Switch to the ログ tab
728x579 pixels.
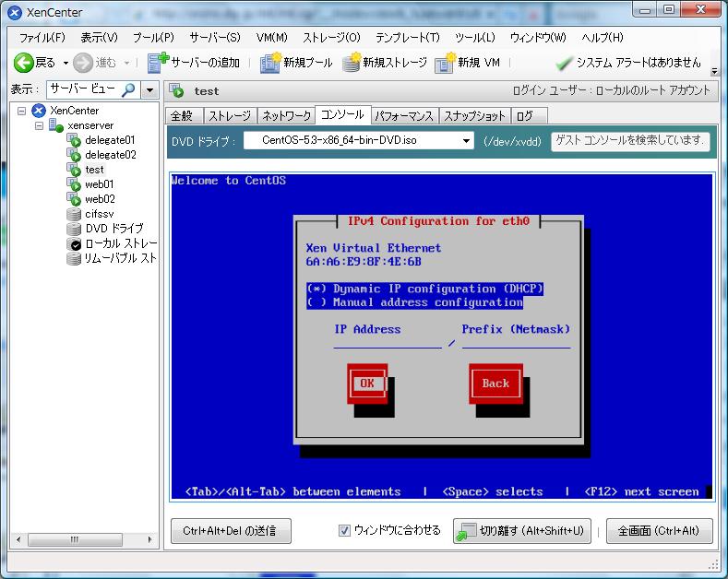(530, 116)
